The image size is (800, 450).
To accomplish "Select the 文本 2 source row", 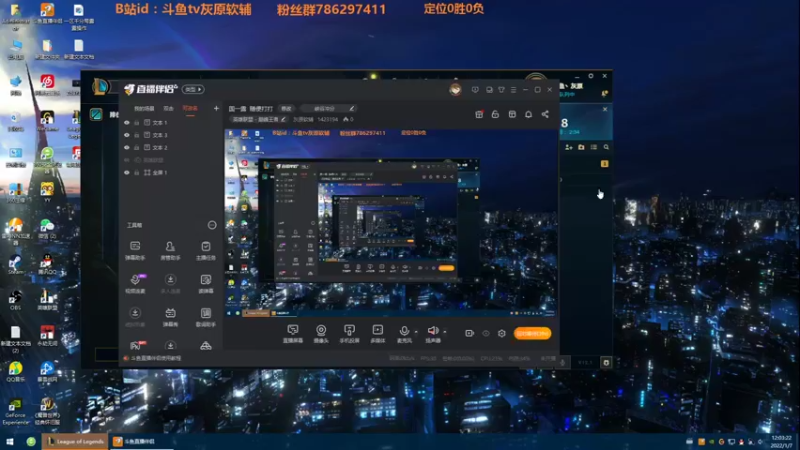I will point(171,147).
